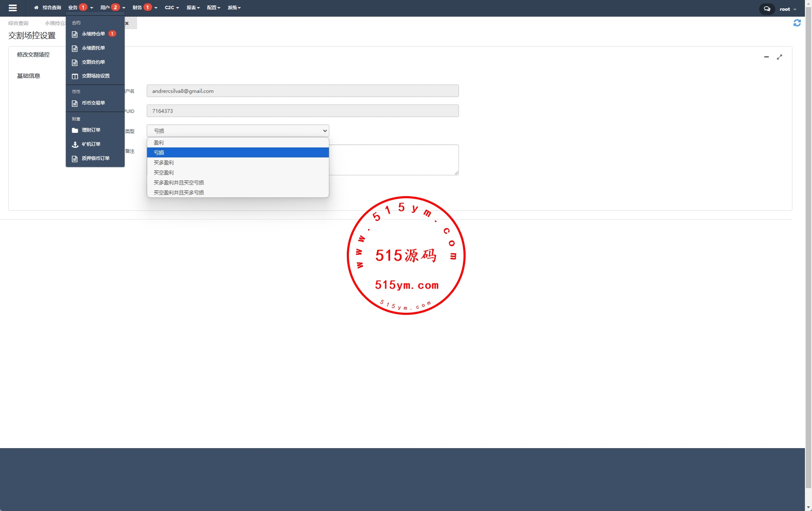
Task: Open the chat messages icon
Action: pos(767,9)
